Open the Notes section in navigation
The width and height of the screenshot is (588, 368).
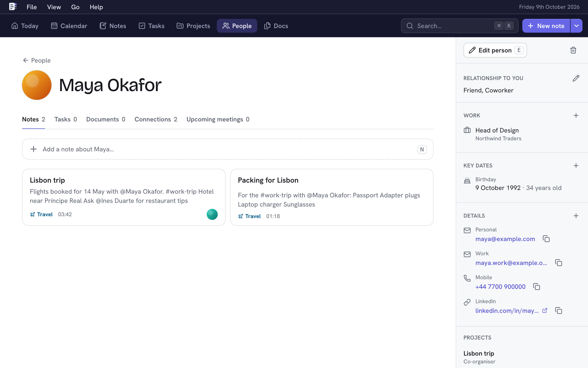[x=113, y=26]
